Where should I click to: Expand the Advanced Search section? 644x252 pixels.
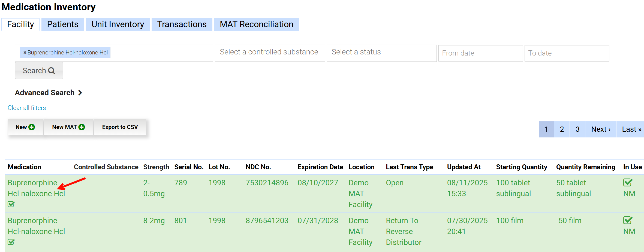[x=49, y=93]
